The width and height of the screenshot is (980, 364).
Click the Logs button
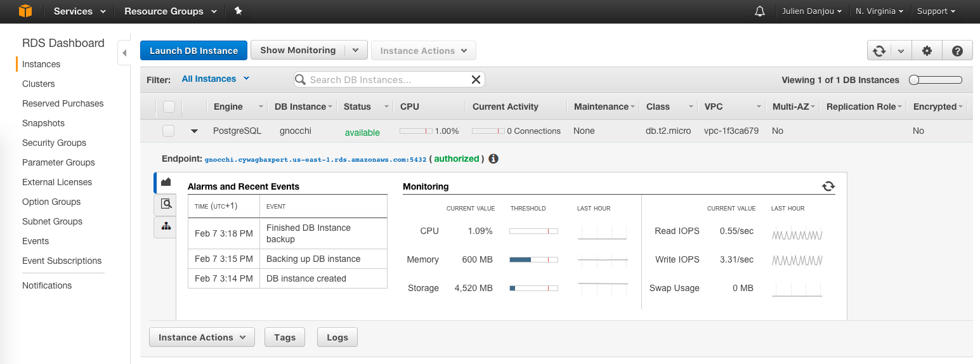click(x=337, y=337)
